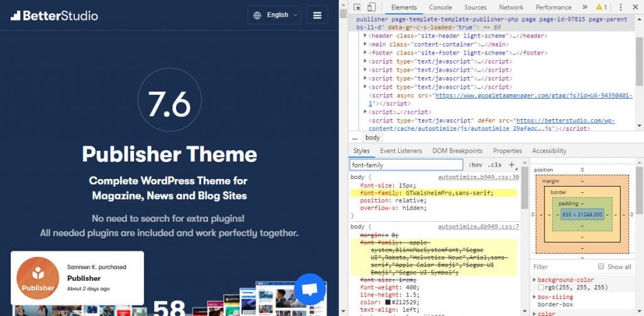Select the inspect element picker icon
Screen dimensions: 644x316
(357, 7)
